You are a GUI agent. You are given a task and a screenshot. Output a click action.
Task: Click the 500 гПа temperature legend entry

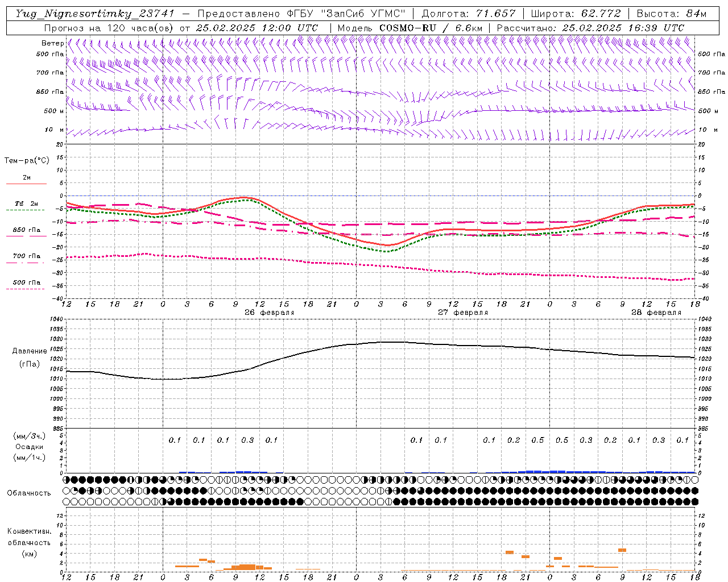click(26, 282)
